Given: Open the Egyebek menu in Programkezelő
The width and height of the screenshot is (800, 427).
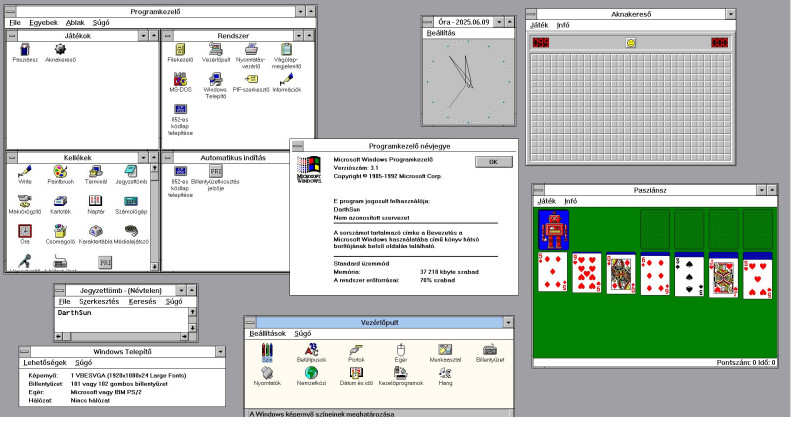Looking at the screenshot, I should [43, 22].
